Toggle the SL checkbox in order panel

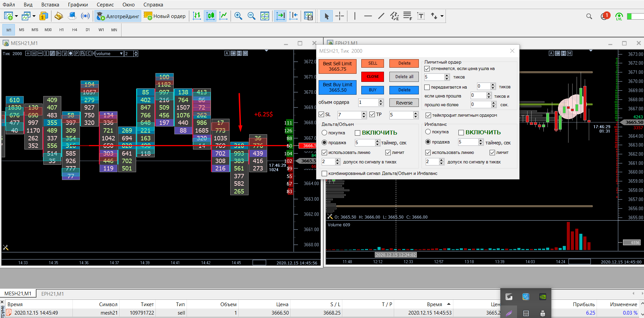(x=322, y=115)
